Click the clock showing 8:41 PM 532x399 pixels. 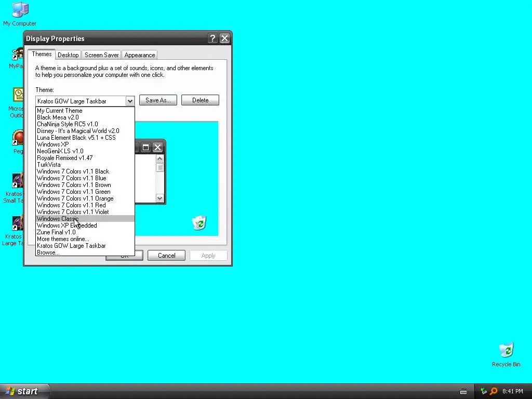click(x=512, y=391)
